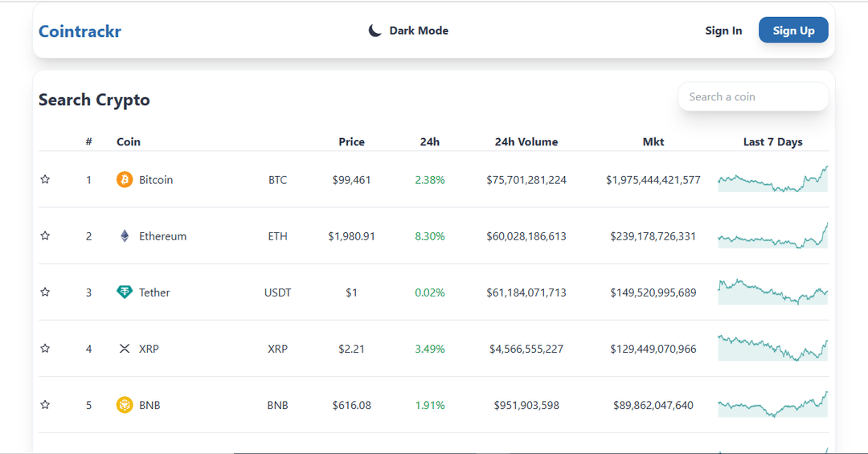This screenshot has width=868, height=454.
Task: Click volume $951,903,598
Action: 526,406
